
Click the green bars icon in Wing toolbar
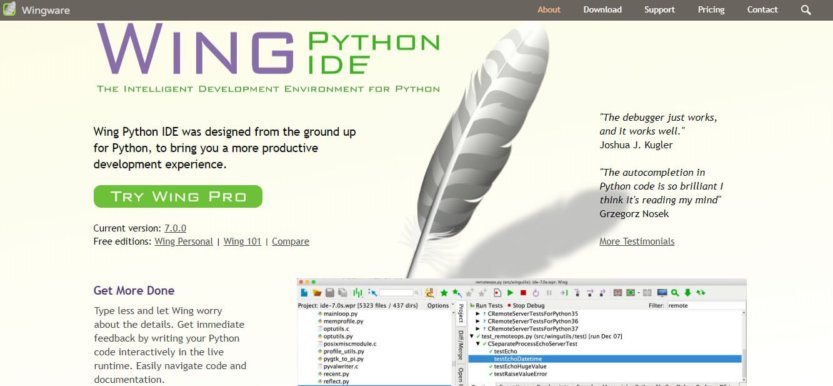click(358, 293)
